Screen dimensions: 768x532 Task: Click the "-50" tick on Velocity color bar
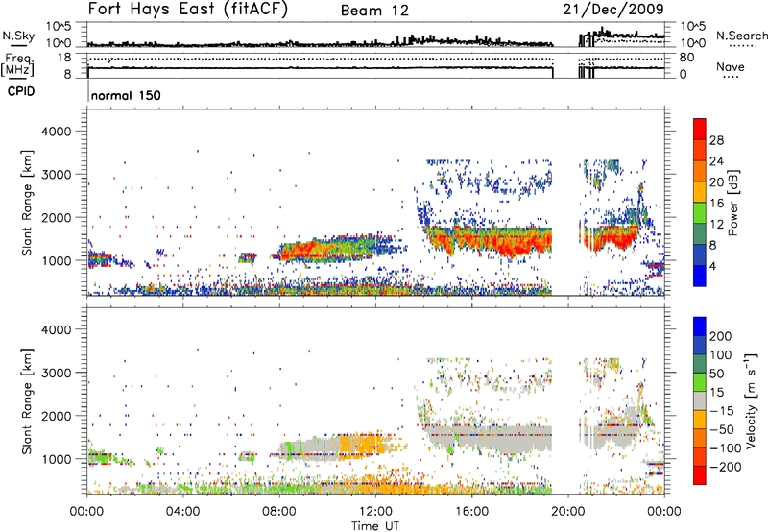[722, 429]
